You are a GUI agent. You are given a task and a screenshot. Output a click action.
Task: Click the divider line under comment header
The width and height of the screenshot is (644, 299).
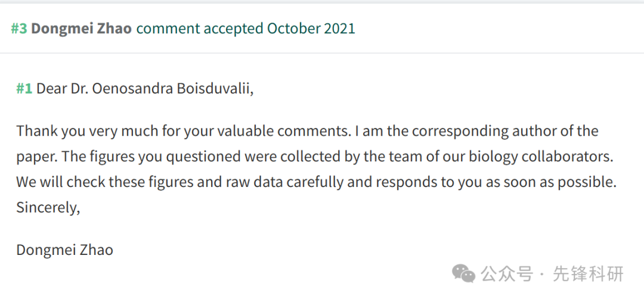(322, 54)
